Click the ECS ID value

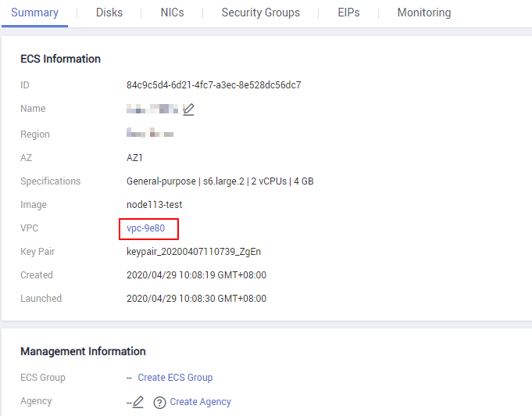pos(213,85)
